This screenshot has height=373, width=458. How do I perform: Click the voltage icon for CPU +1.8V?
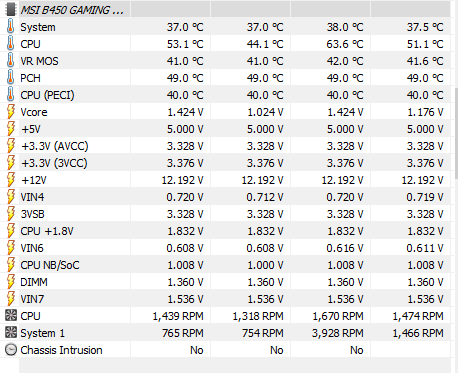tap(11, 231)
